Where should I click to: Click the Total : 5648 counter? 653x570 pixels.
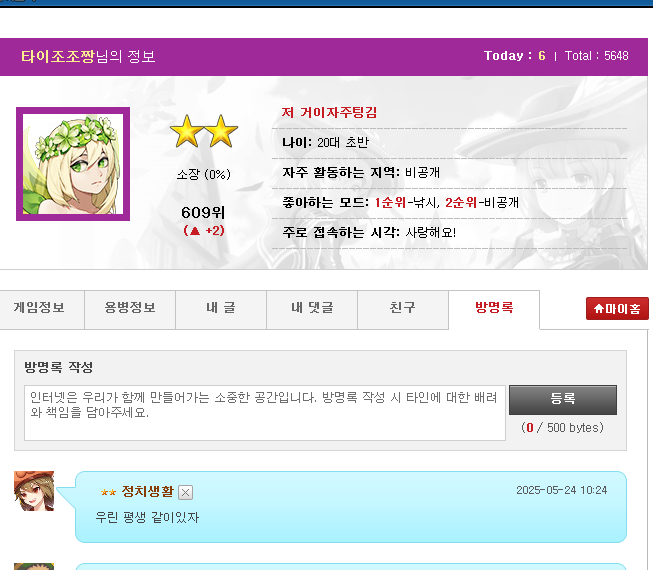tap(596, 56)
